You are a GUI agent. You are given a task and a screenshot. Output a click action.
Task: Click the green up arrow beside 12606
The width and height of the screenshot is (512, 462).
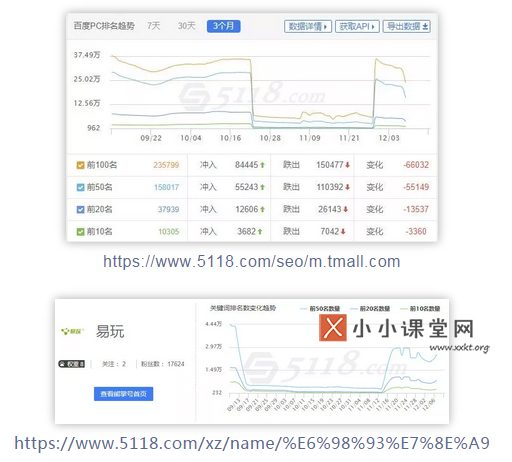coord(262,209)
